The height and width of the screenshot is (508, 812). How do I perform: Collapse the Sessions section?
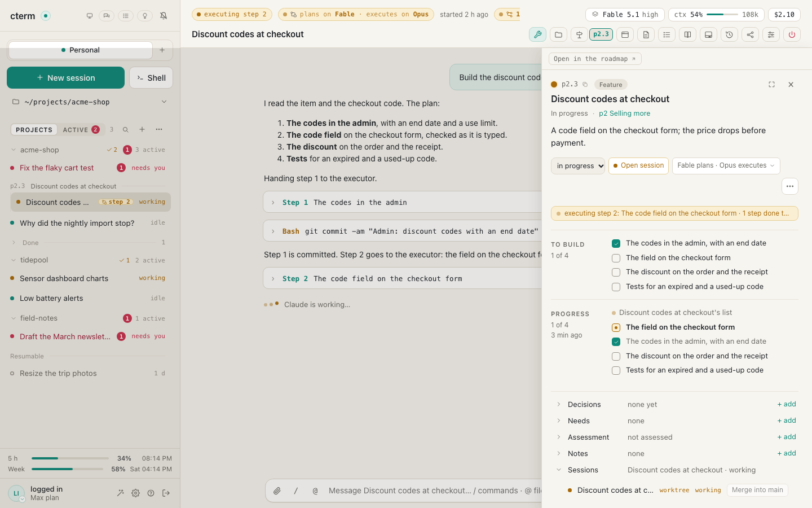pyautogui.click(x=559, y=470)
